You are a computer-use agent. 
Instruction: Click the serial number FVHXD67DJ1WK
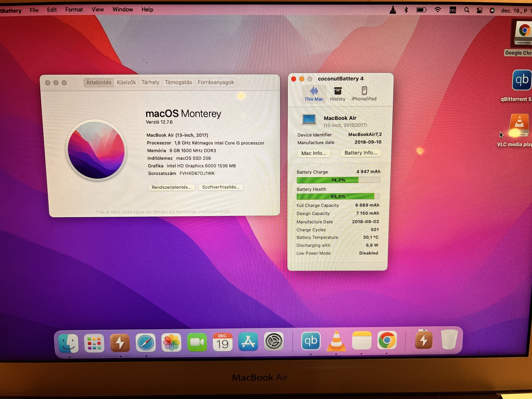coord(197,173)
